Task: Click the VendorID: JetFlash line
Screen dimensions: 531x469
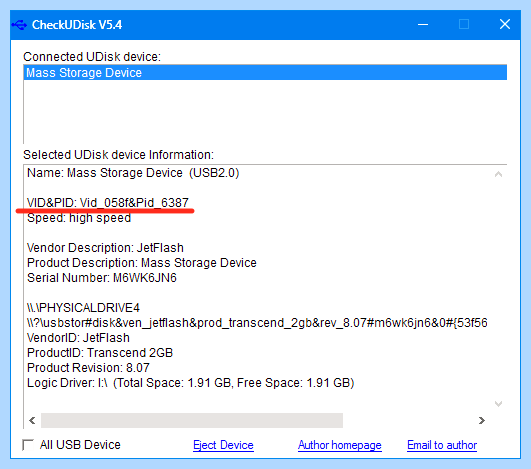Action: [x=78, y=338]
